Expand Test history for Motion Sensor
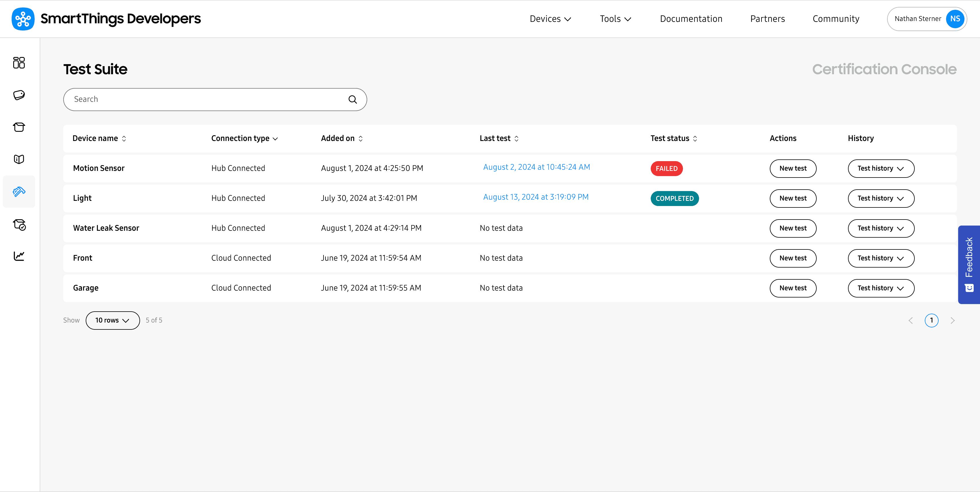 [881, 169]
